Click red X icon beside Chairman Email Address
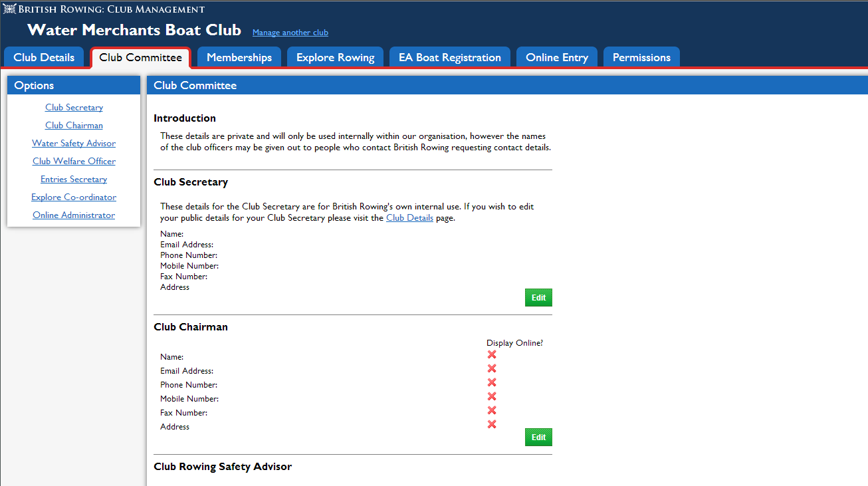868x486 pixels. (492, 369)
